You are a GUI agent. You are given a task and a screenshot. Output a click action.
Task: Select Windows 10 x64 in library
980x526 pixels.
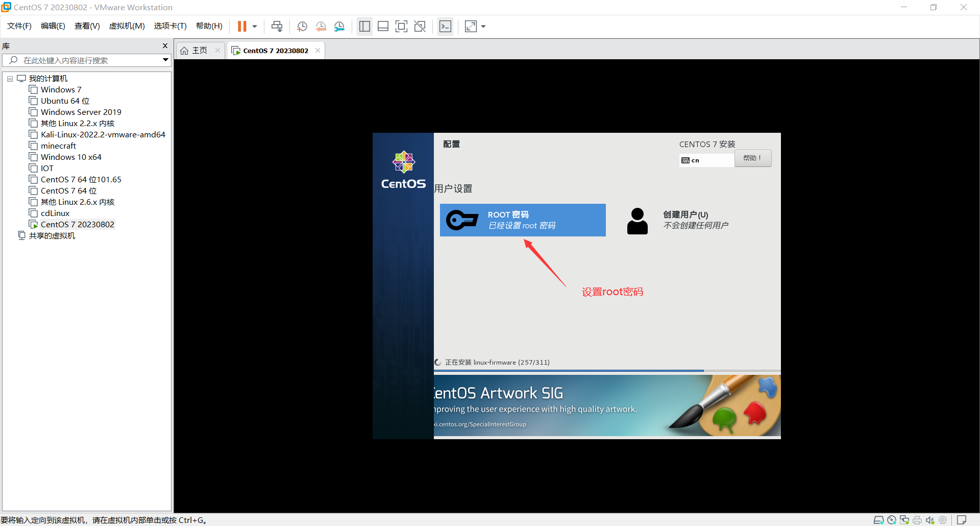click(x=71, y=157)
